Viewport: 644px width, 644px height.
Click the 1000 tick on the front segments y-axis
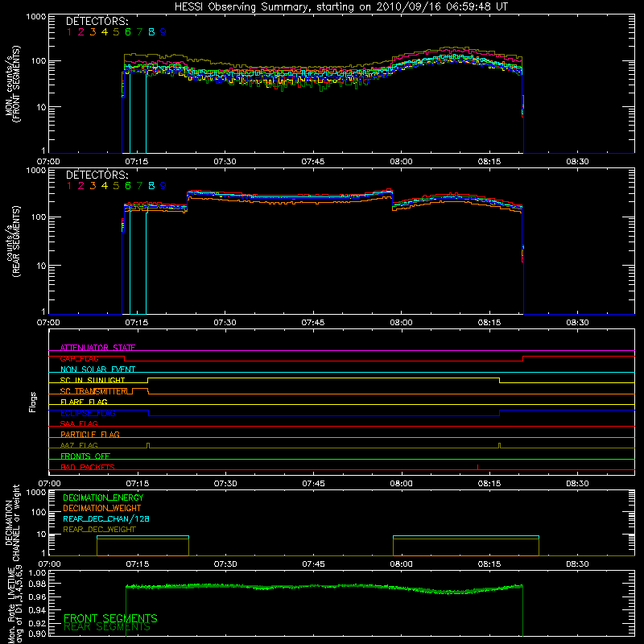[36, 17]
